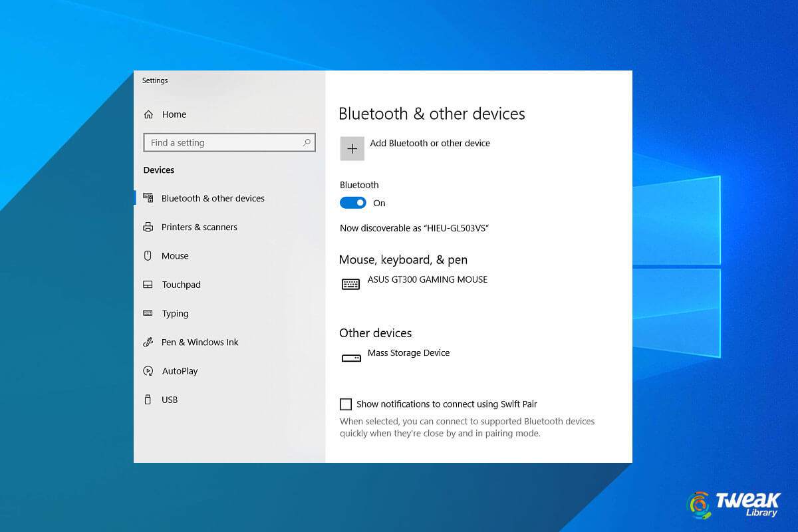Select ASUS GT300 GAMING MOUSE device

point(427,279)
